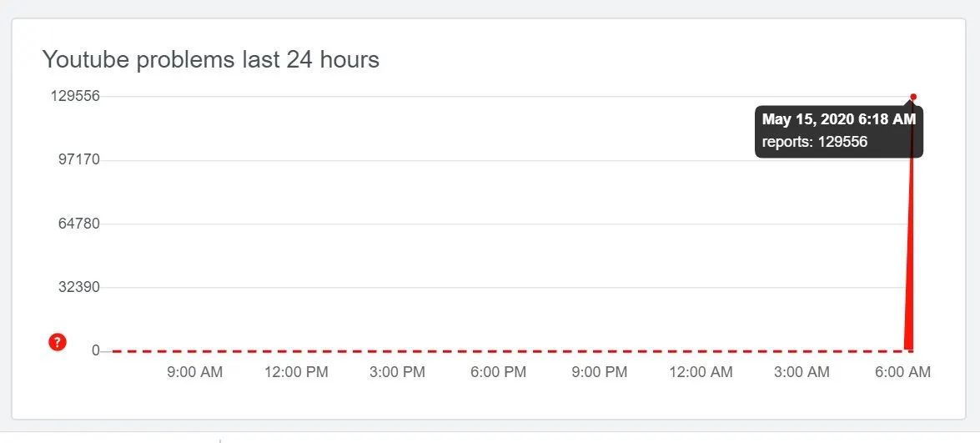The height and width of the screenshot is (443, 980).
Task: Click the red question mark icon
Action: (58, 341)
